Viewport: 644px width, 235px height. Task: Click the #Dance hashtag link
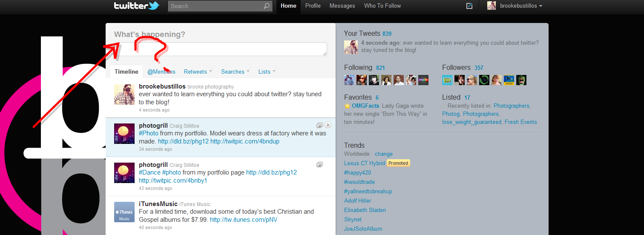click(149, 172)
